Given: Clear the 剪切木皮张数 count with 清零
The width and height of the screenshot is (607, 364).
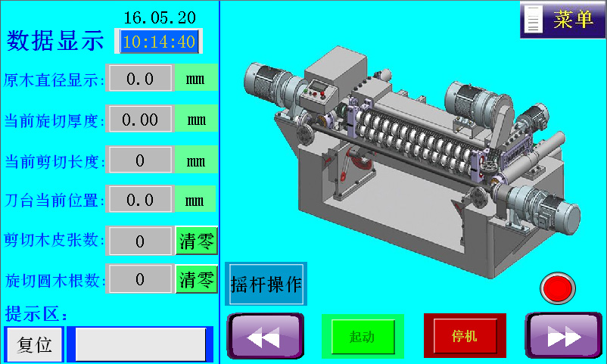Looking at the screenshot, I should (196, 241).
